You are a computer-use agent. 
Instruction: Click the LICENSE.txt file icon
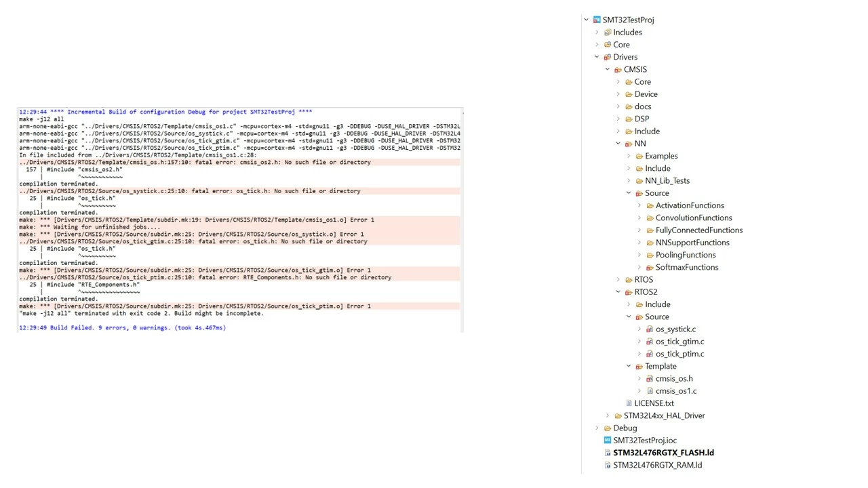point(629,403)
